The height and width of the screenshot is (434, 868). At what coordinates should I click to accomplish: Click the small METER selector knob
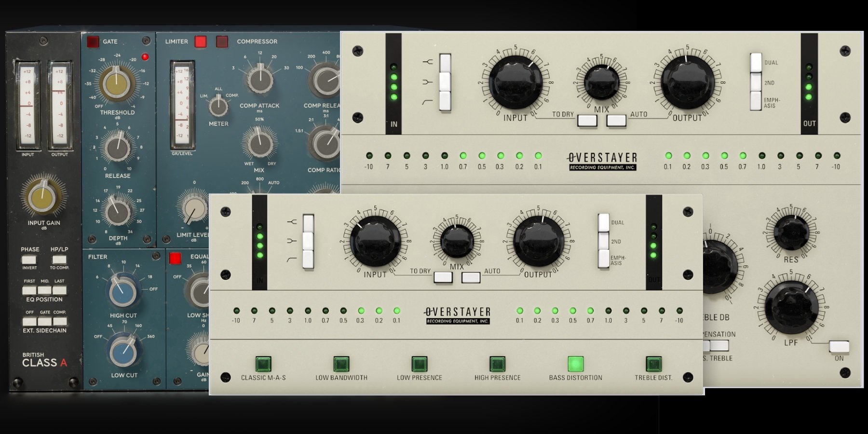(x=218, y=107)
